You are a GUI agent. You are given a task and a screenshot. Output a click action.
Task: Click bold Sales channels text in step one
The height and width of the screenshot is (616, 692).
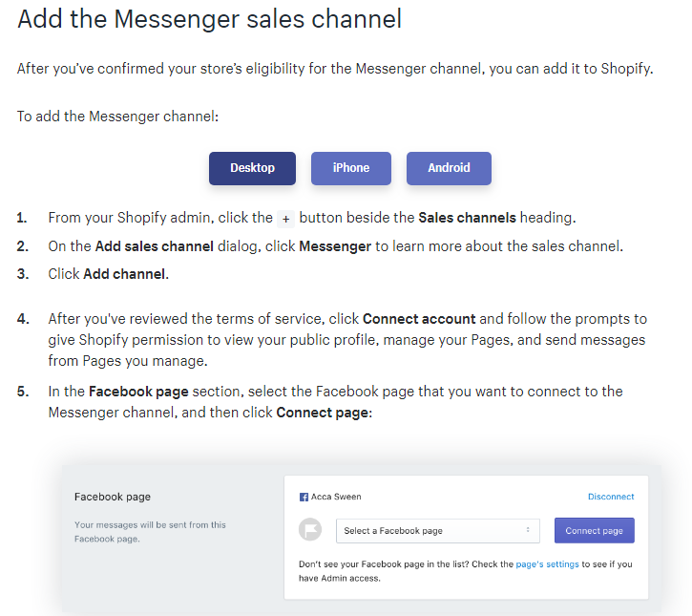click(x=467, y=218)
